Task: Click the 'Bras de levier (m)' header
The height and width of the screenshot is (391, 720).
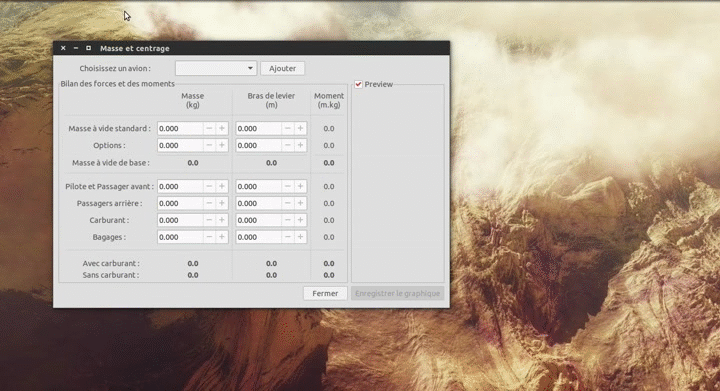Action: click(271, 100)
